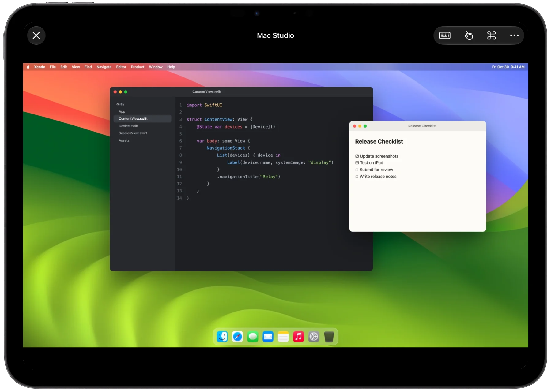
Task: Click line number 14 in the gutter
Action: (x=179, y=198)
